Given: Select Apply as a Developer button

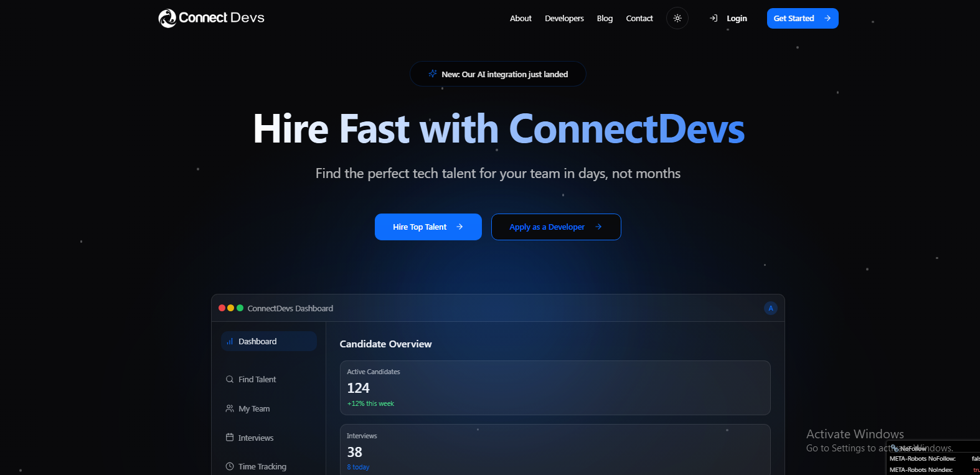Looking at the screenshot, I should tap(555, 227).
